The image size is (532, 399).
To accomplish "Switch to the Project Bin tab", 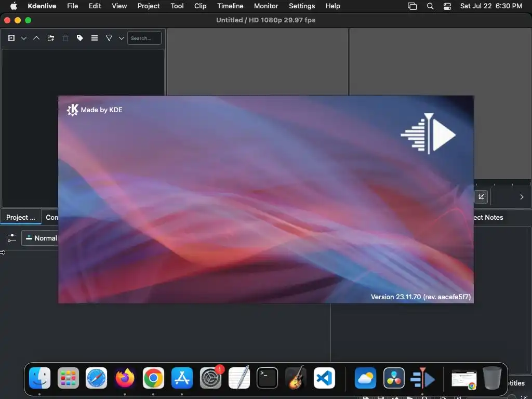I will (20, 218).
